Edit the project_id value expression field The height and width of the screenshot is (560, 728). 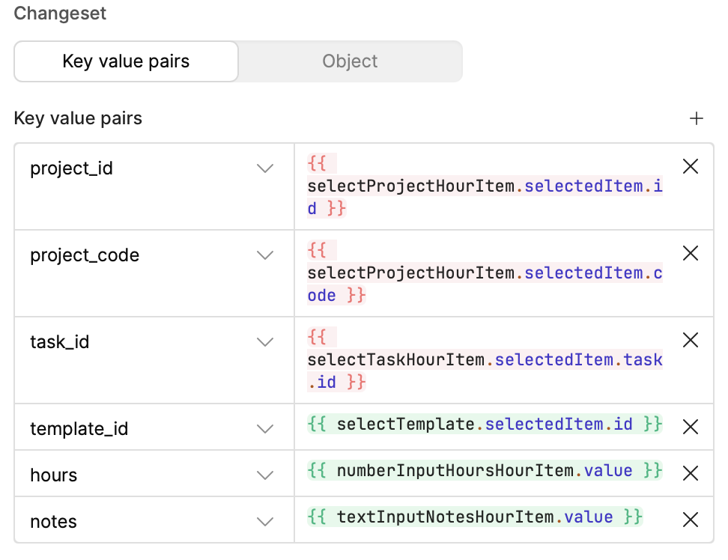(x=485, y=186)
